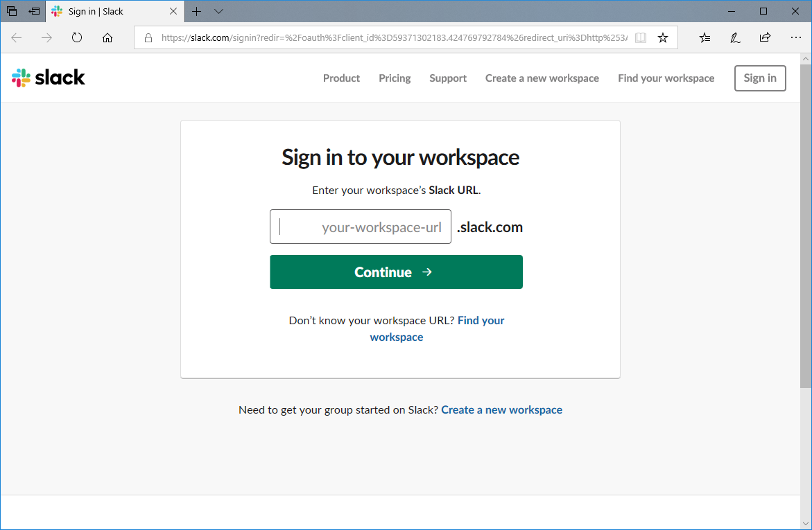Click the Add notes pen icon
The width and height of the screenshot is (812, 530).
tap(735, 38)
